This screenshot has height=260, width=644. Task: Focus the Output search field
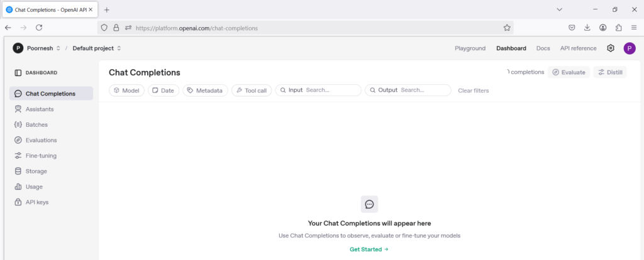[408, 90]
